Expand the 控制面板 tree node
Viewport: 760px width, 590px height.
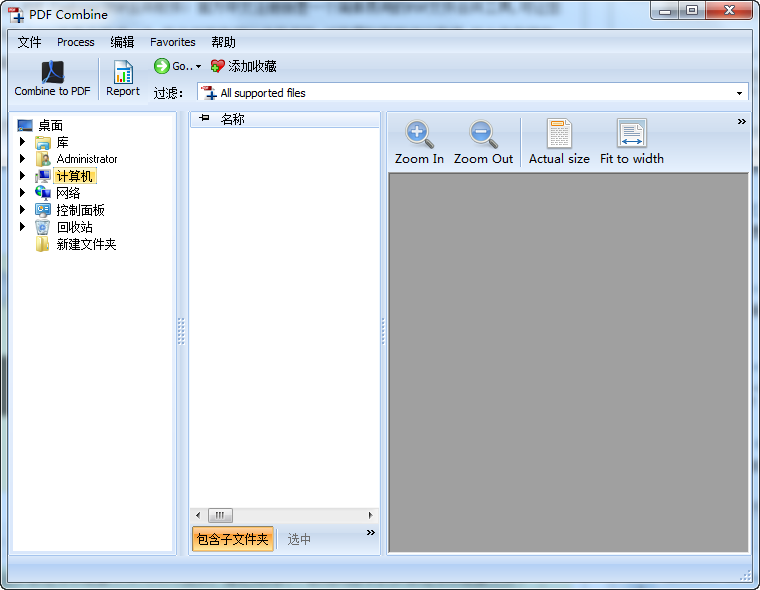tap(22, 210)
